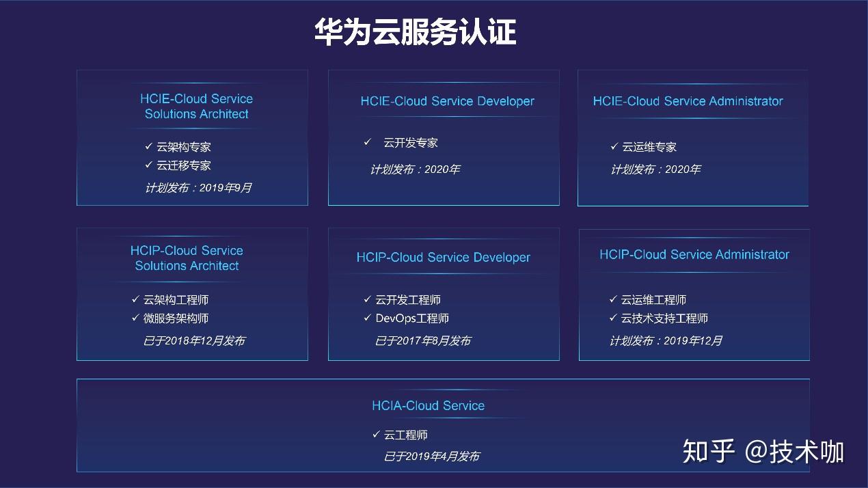Click the HCIP-Cloud Service Solutions Architect heading
868x488 pixels.
point(187,258)
